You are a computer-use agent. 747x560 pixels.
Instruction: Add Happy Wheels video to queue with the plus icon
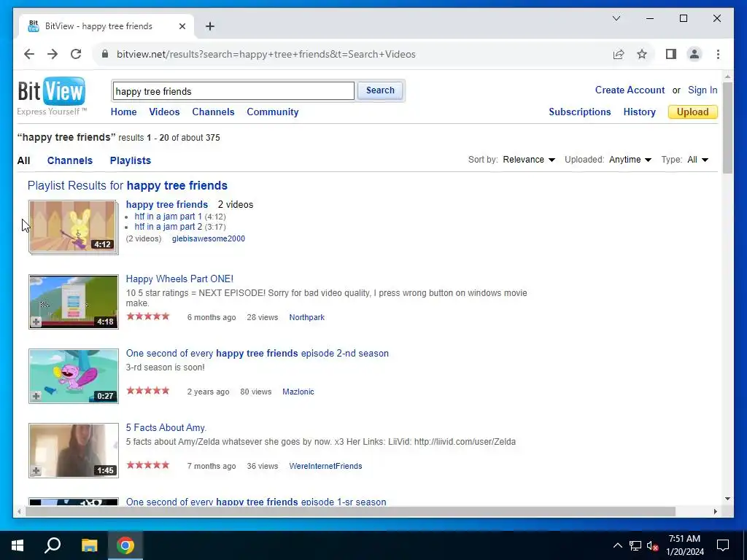[36, 322]
